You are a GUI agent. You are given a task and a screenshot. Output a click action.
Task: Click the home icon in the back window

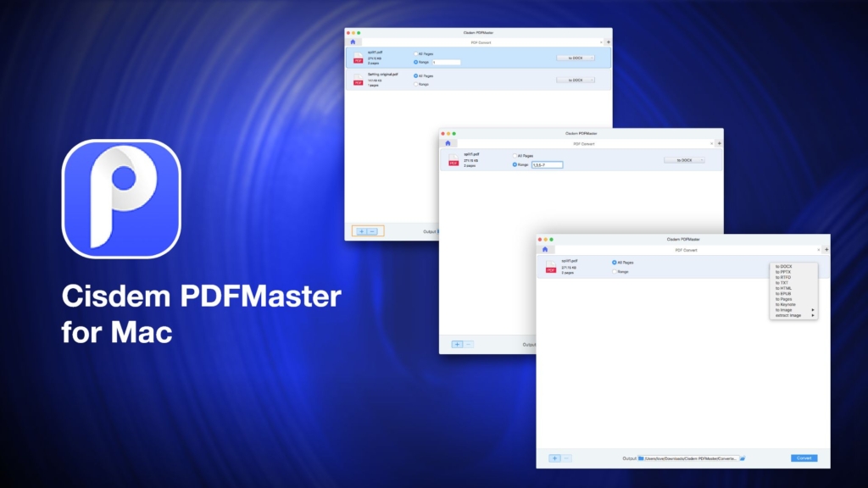point(353,42)
